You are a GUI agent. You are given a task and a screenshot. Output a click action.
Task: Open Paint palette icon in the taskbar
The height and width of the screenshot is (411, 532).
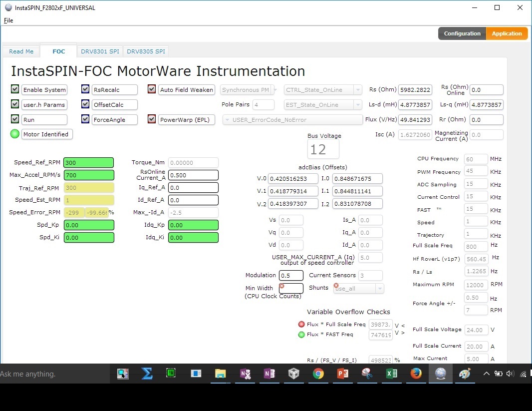pos(465,374)
